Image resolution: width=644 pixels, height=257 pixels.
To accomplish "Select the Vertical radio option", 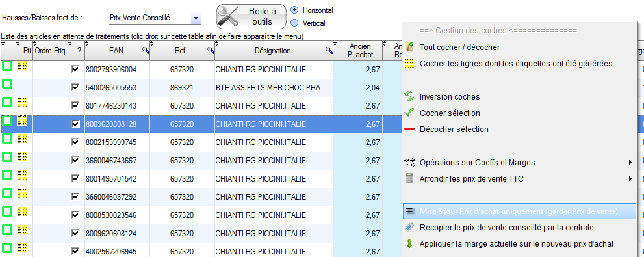I will tap(294, 23).
